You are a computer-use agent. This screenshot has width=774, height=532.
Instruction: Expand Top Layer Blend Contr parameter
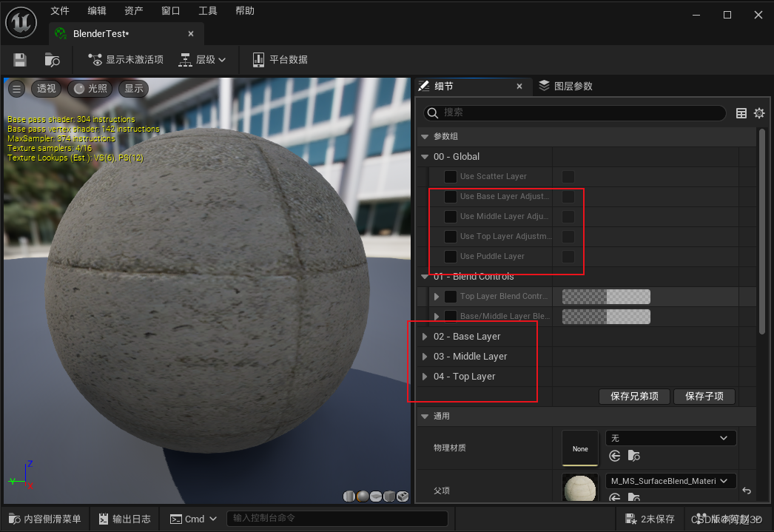(x=437, y=297)
